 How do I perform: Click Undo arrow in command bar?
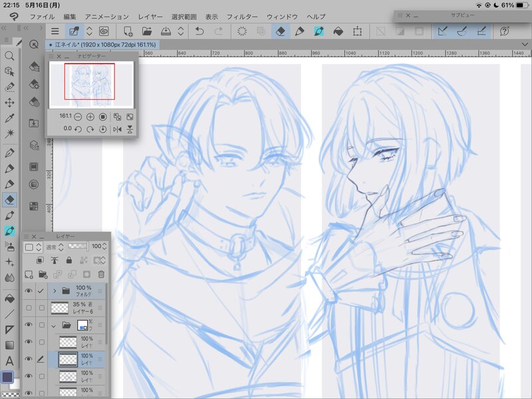click(199, 31)
